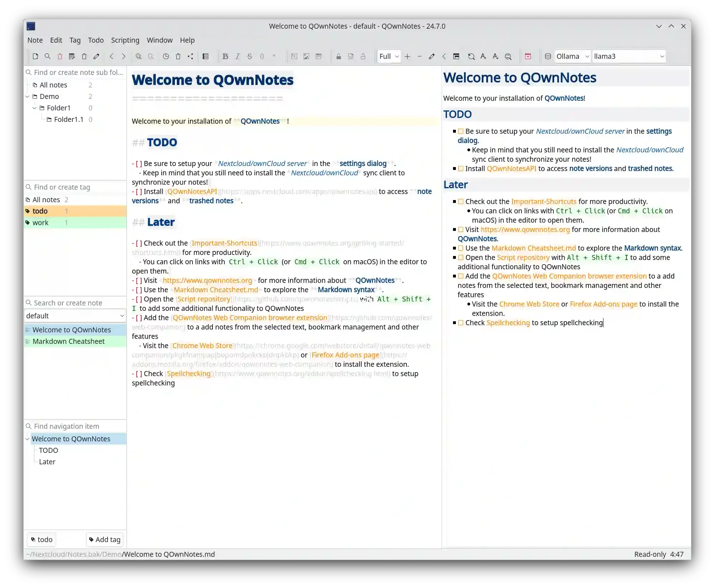Check the Nextcloud server setup todo box

pyautogui.click(x=461, y=131)
